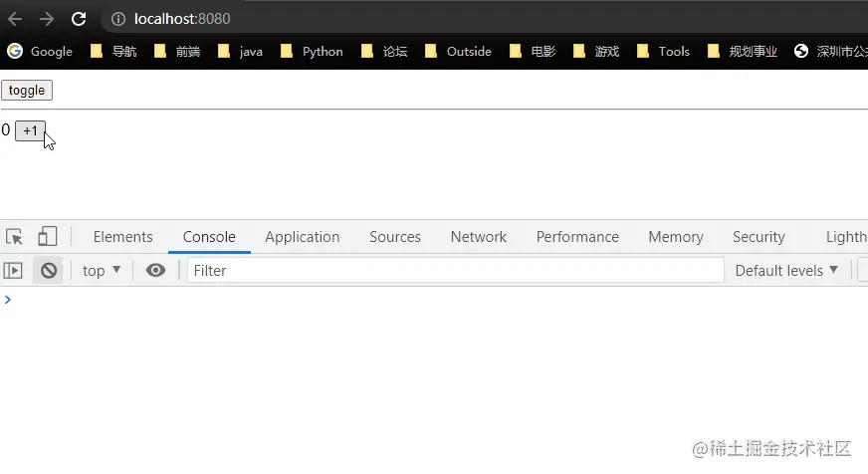Open the 规划事业 bookmark folder
The height and width of the screenshot is (474, 868).
point(743,52)
